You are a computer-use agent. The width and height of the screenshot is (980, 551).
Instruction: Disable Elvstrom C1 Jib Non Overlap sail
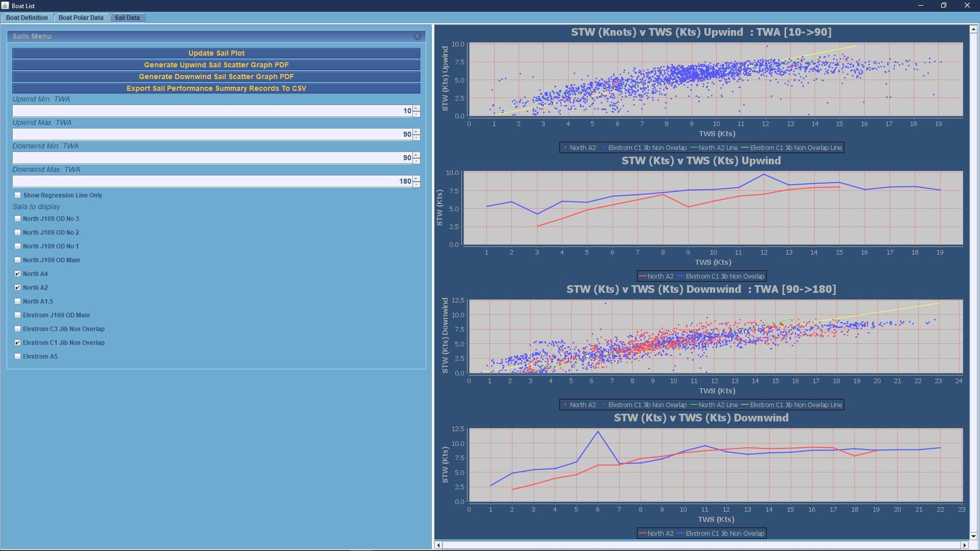18,343
